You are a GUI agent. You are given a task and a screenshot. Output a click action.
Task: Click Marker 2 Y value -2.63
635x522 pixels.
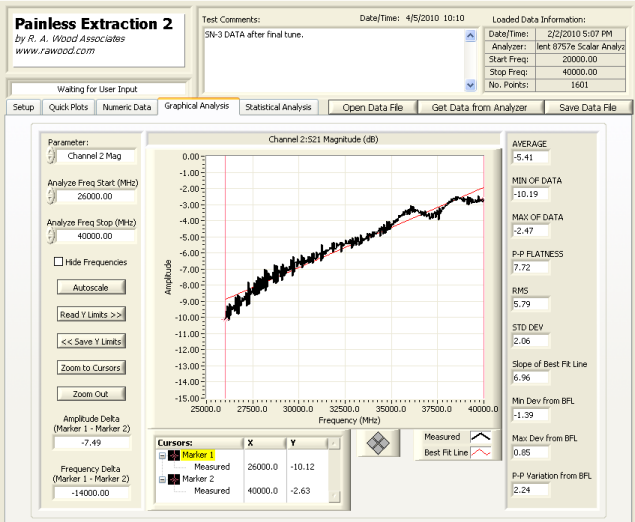300,491
